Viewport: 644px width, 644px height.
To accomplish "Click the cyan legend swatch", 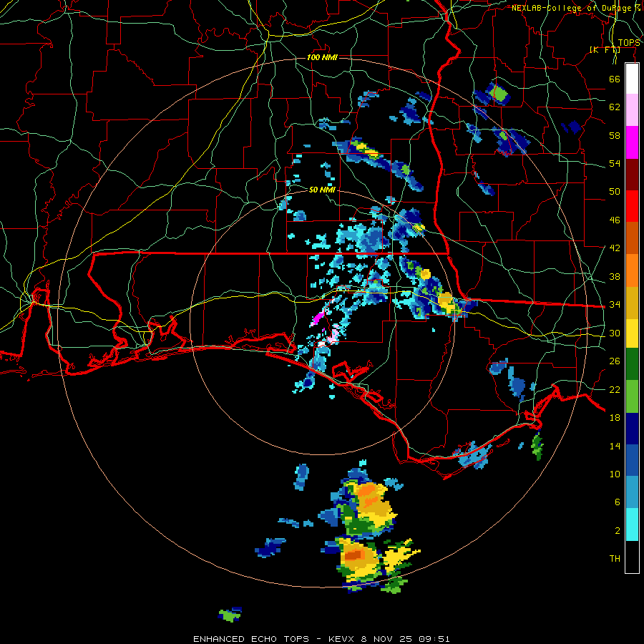I will point(632,525).
